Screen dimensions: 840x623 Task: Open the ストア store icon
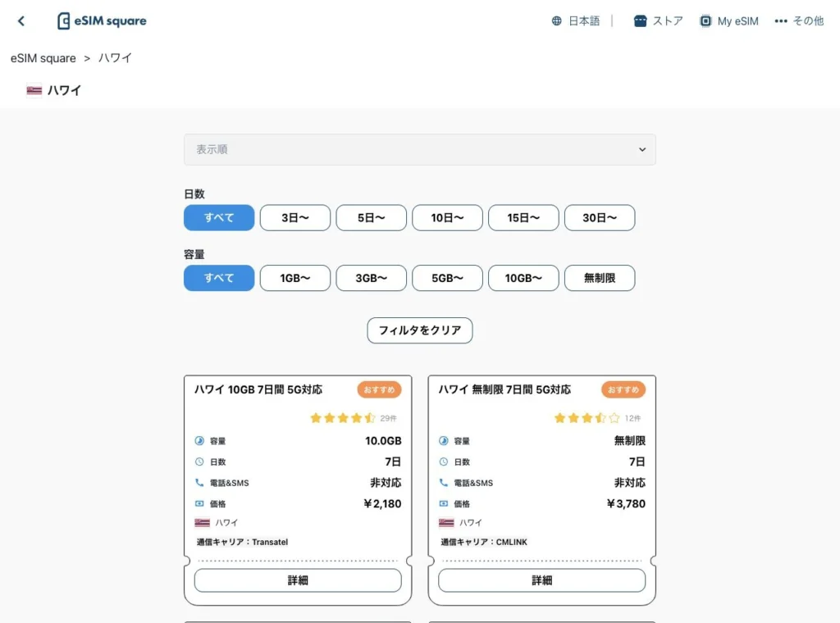(640, 20)
